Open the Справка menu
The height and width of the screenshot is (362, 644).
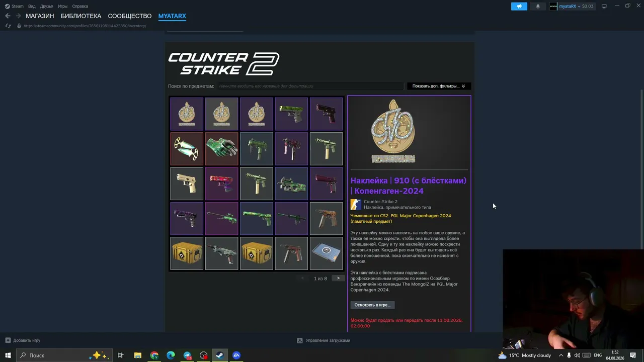(80, 6)
